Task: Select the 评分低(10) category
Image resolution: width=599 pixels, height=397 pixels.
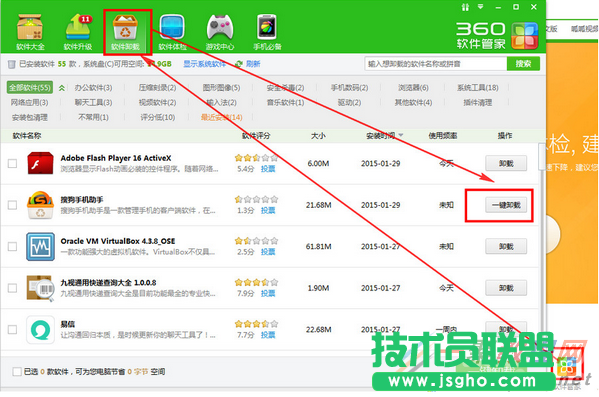Action: (x=157, y=117)
